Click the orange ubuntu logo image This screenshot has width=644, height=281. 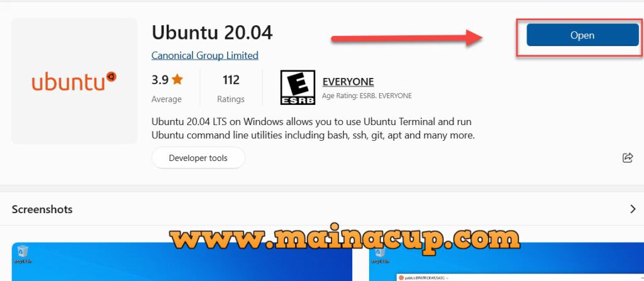74,81
